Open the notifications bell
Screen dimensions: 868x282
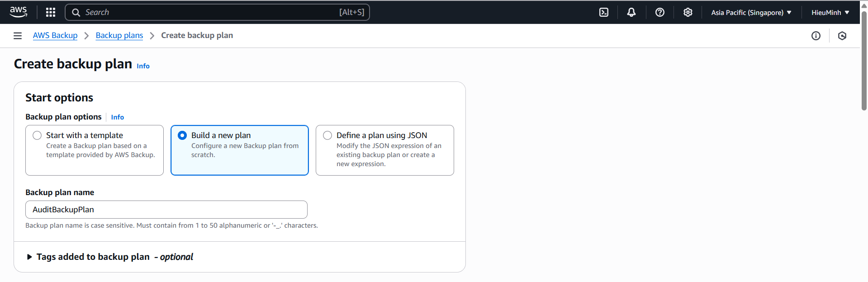tap(631, 12)
